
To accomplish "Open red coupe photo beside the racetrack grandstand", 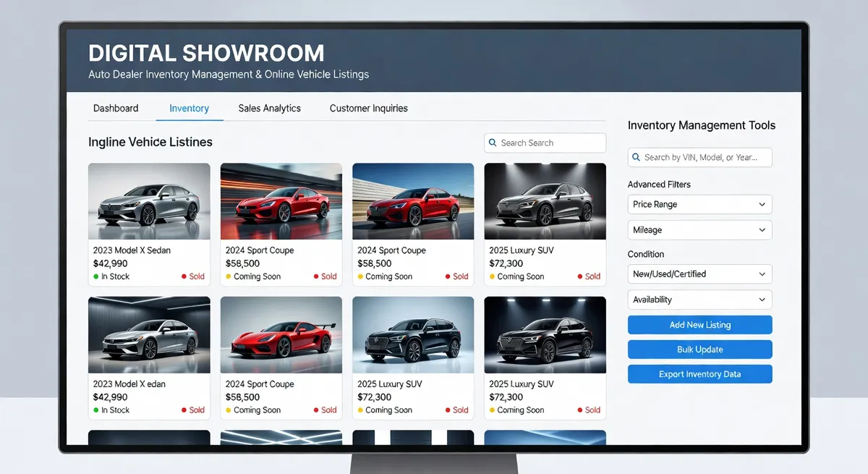I will click(x=413, y=201).
